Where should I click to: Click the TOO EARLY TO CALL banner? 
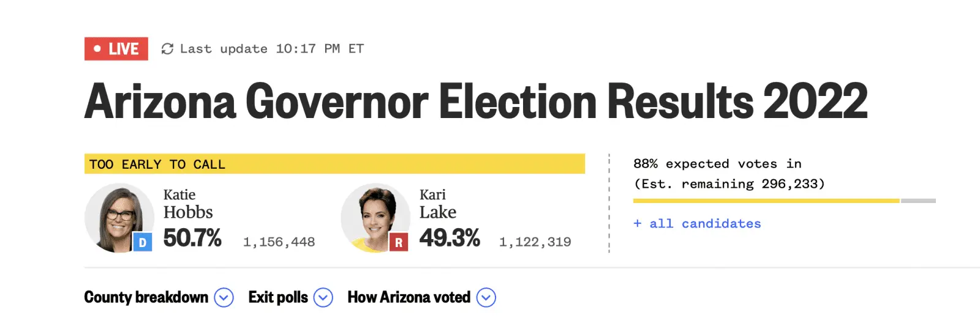click(x=334, y=164)
